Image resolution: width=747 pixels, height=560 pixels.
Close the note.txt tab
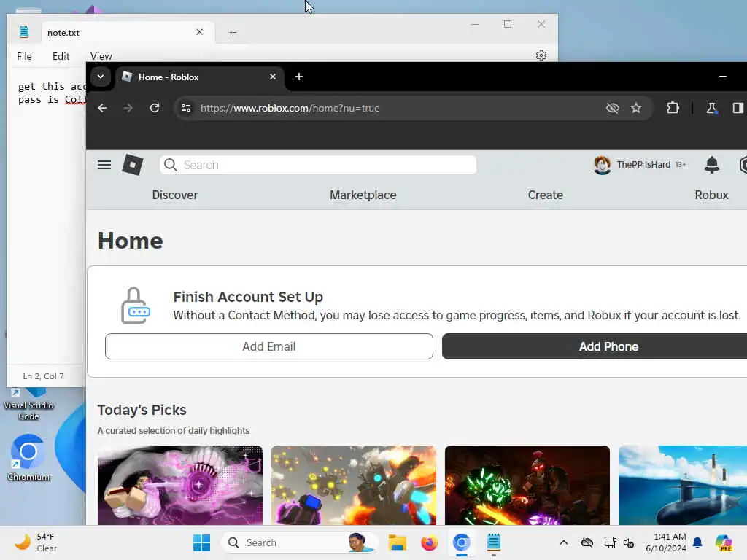pyautogui.click(x=200, y=32)
